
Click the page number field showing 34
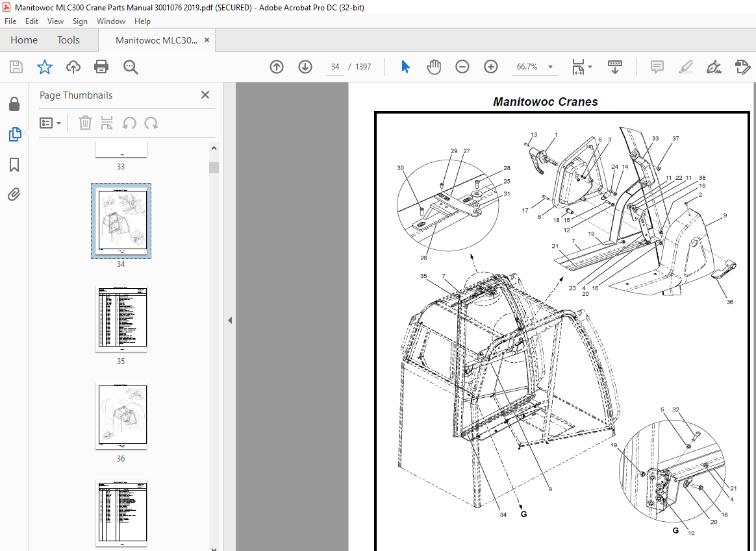(x=335, y=67)
